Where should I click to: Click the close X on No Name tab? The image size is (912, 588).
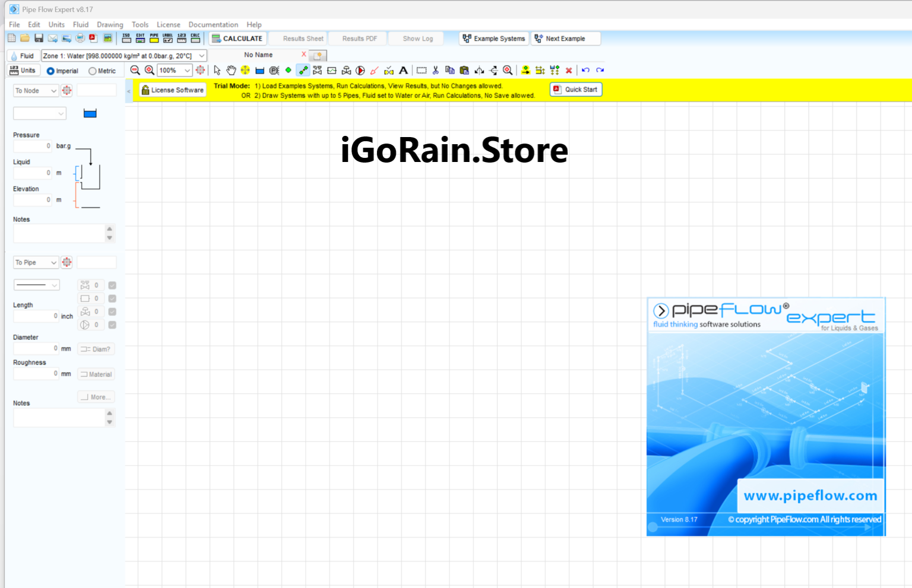coord(303,54)
